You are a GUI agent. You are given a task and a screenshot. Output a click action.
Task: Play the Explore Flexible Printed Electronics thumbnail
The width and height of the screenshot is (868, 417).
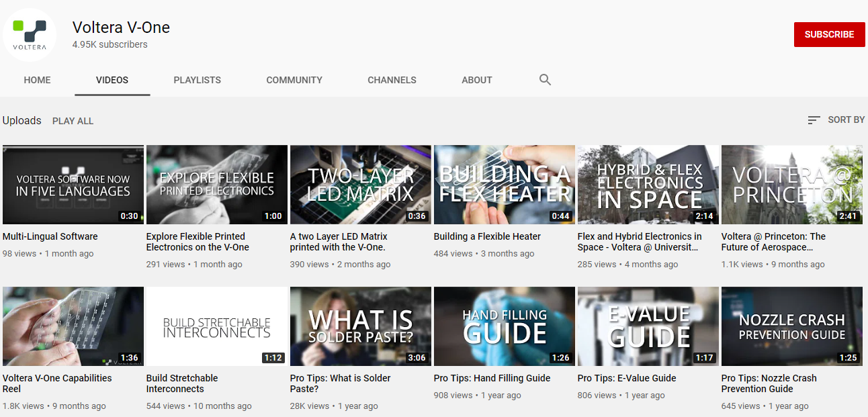pos(217,185)
